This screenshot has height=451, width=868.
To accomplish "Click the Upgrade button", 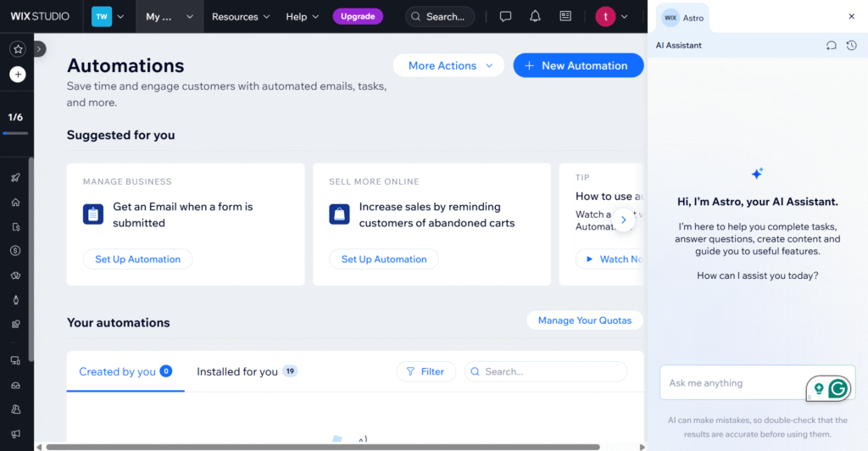I will [357, 16].
